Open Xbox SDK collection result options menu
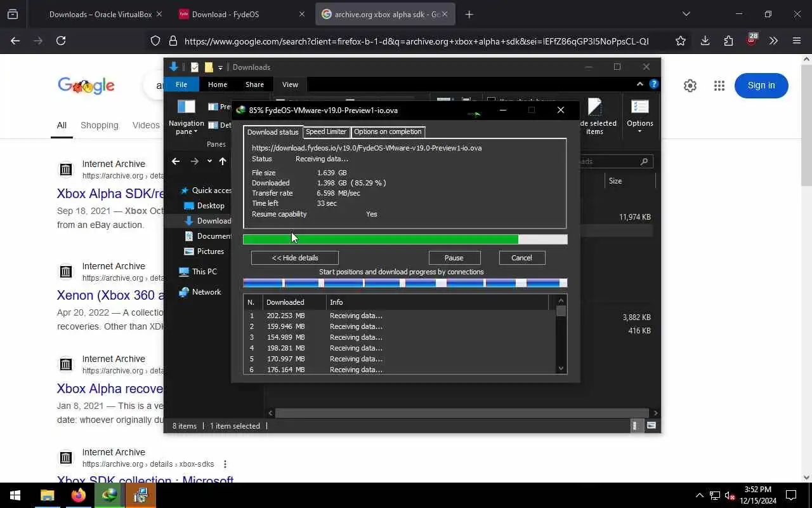The image size is (812, 508). pos(225,464)
